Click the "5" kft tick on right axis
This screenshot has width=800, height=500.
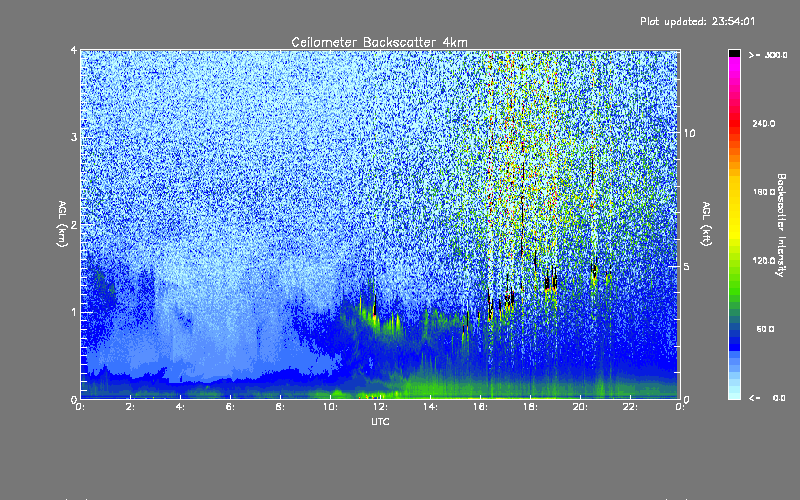click(x=687, y=267)
